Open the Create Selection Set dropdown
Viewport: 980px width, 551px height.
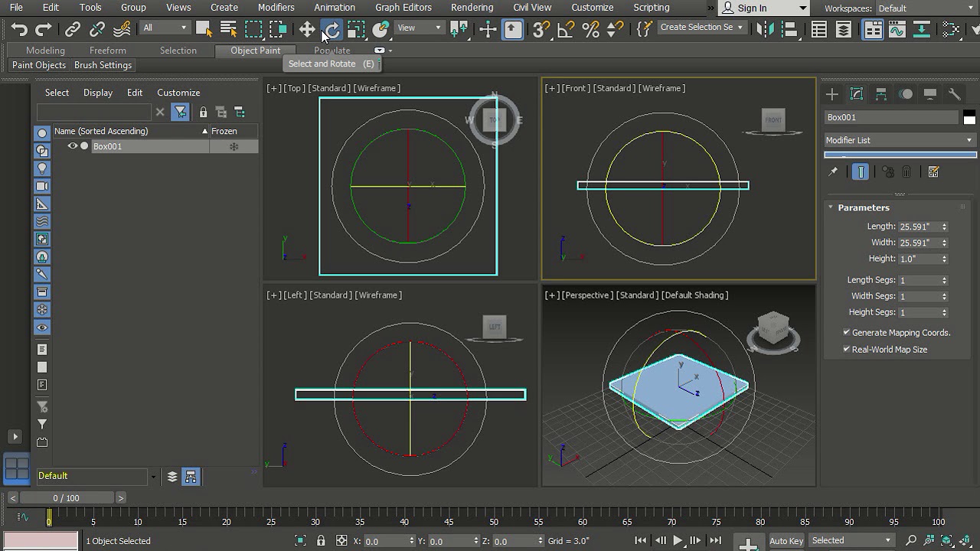click(x=701, y=28)
